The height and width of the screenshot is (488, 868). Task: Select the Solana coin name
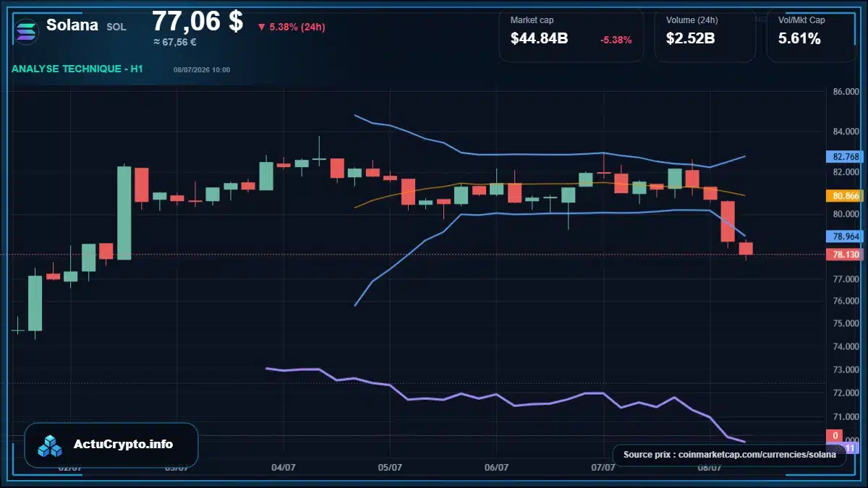point(72,25)
